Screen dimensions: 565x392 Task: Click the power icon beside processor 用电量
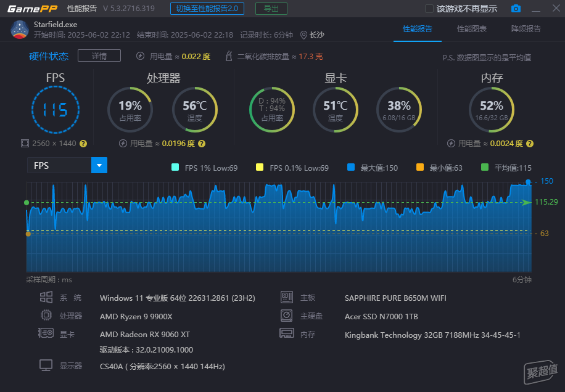click(x=123, y=144)
